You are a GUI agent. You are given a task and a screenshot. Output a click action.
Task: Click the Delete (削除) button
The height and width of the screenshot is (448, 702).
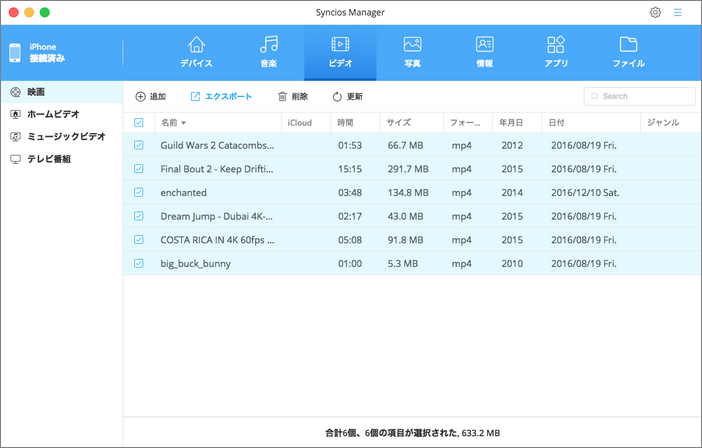click(x=293, y=96)
